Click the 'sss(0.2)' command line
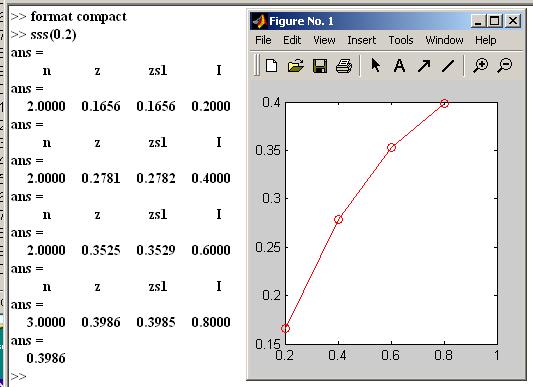The height and width of the screenshot is (387, 533). pos(53,35)
